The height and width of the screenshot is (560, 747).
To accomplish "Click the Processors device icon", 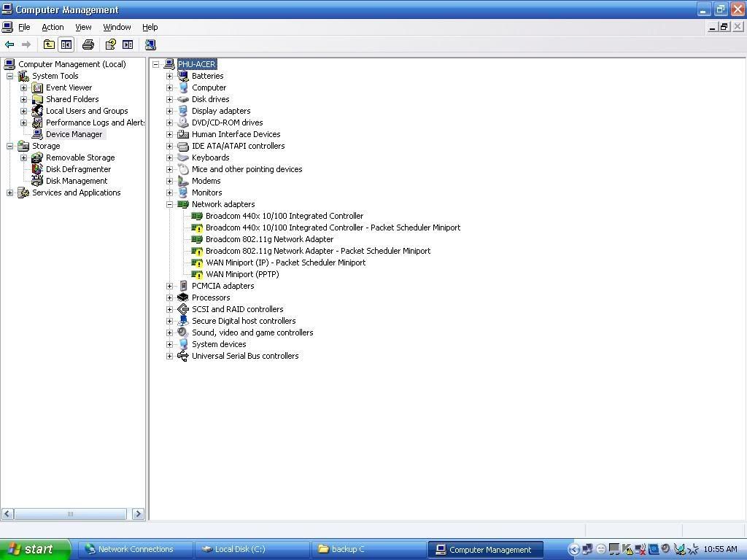I will [183, 297].
